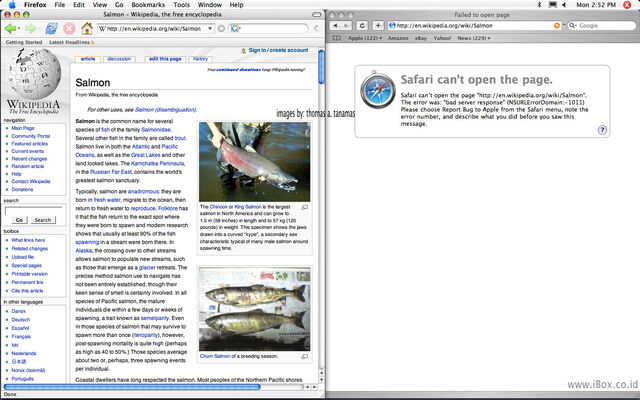Open Firefox home page icon
The image size is (640, 400).
87,28
